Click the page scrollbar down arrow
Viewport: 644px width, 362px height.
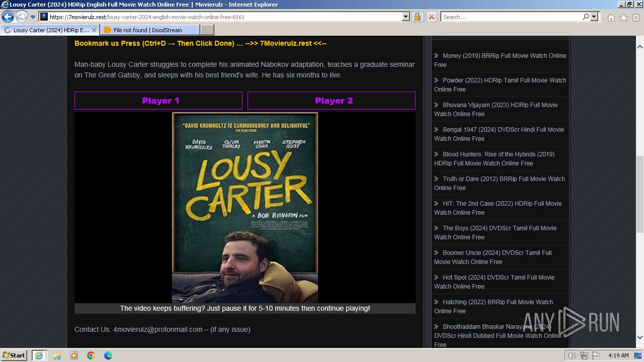point(639,337)
